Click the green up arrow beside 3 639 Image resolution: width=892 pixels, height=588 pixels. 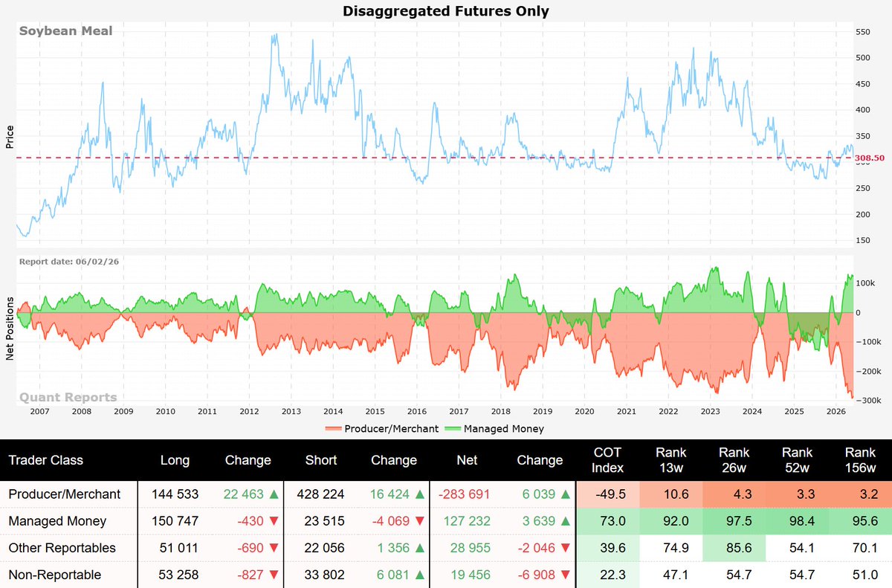(x=564, y=521)
